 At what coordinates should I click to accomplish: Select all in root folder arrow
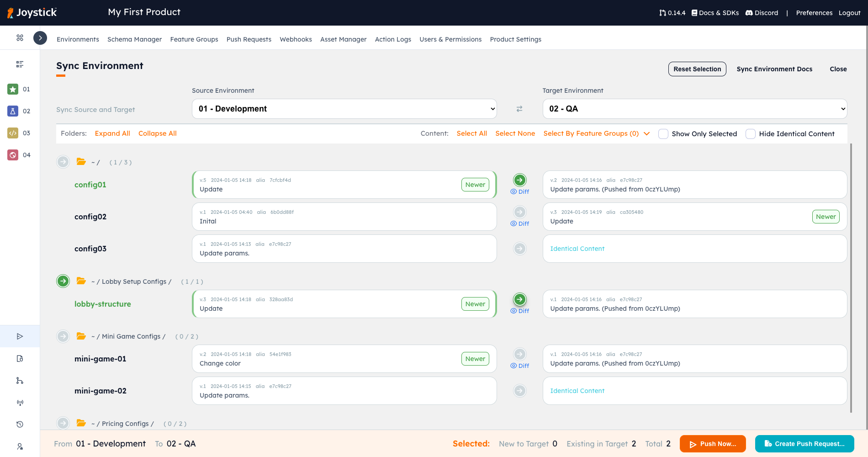tap(63, 162)
